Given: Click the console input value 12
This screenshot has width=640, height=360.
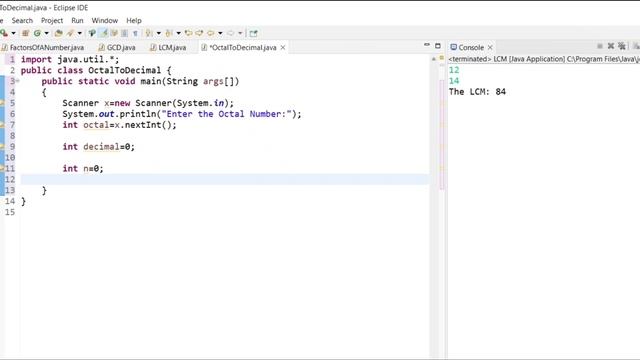Looking at the screenshot, I should pos(454,70).
